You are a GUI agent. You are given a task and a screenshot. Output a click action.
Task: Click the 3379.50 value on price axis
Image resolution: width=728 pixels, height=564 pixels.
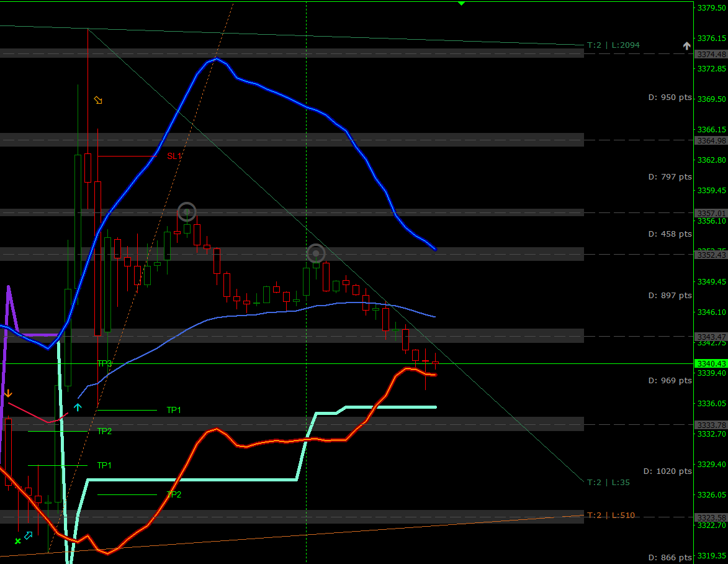[x=712, y=8]
